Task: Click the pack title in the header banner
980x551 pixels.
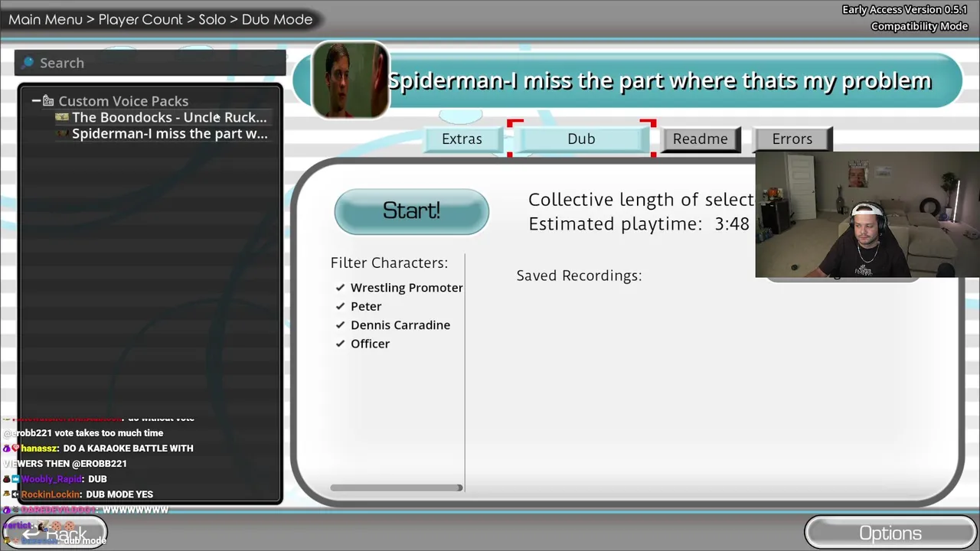Action: click(x=660, y=80)
